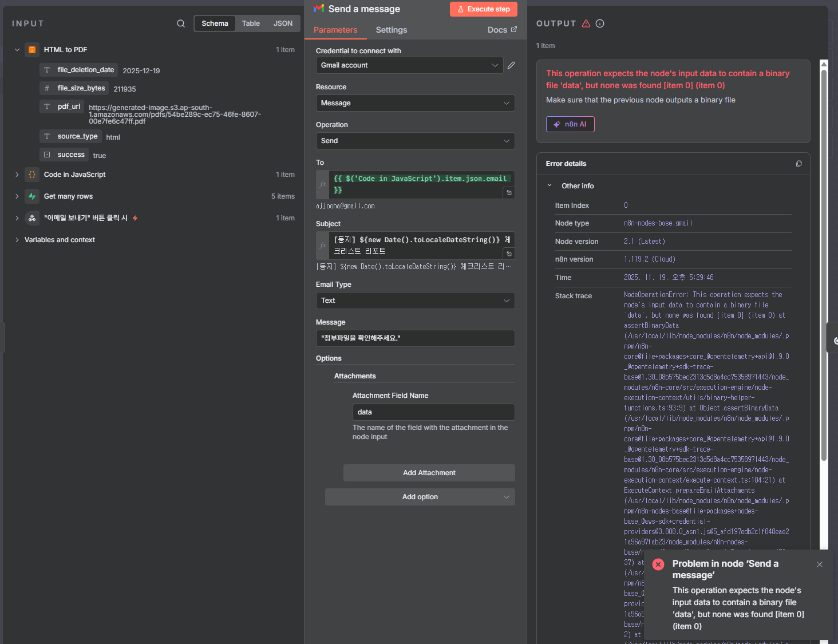Screen dimensions: 838x644
Task: Open the Operation dropdown set to Send
Action: pos(415,141)
